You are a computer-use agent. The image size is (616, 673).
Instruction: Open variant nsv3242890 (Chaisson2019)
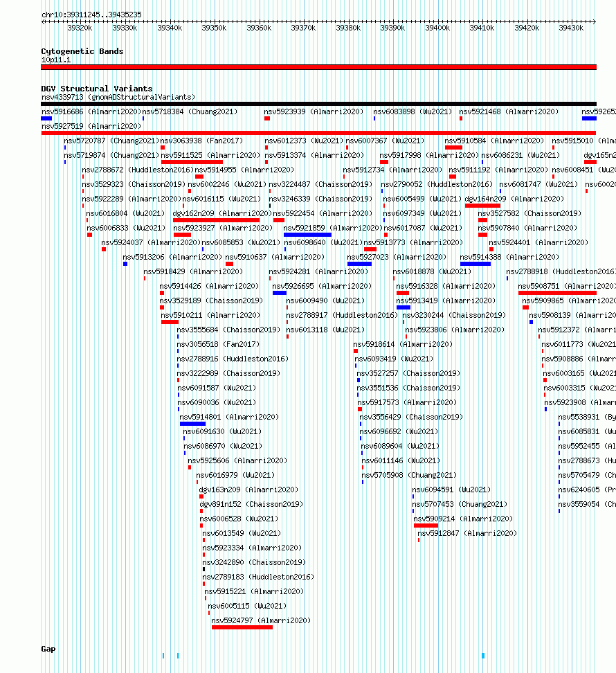click(x=254, y=562)
